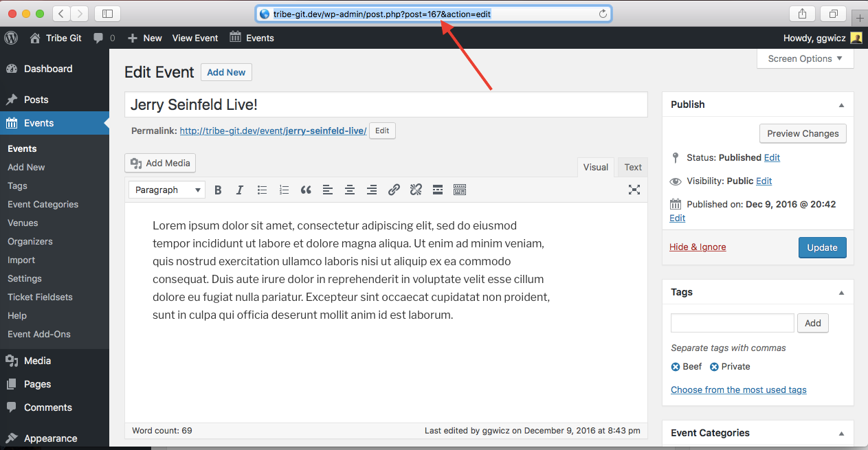Open Ticket Fieldsets submenu item
Screen dimensions: 868x450
pyautogui.click(x=40, y=297)
